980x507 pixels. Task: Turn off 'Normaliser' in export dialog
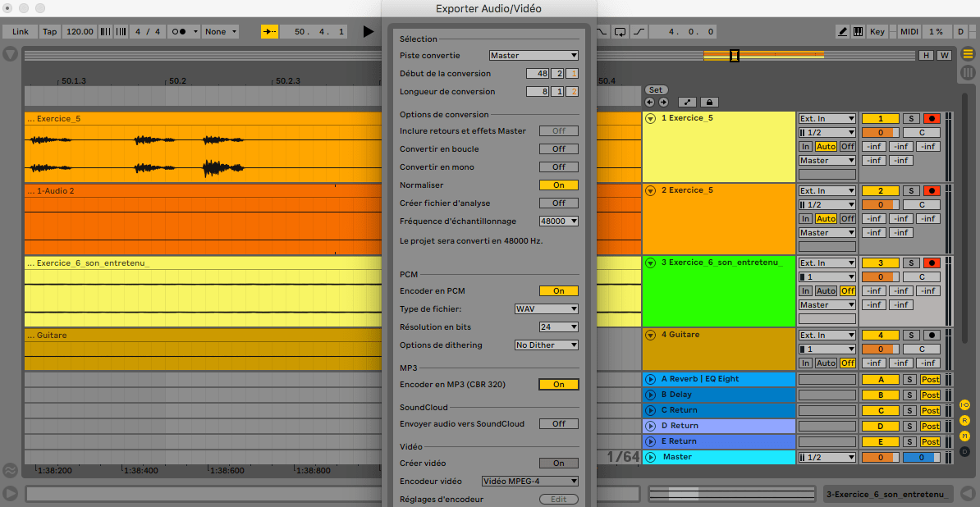(558, 185)
